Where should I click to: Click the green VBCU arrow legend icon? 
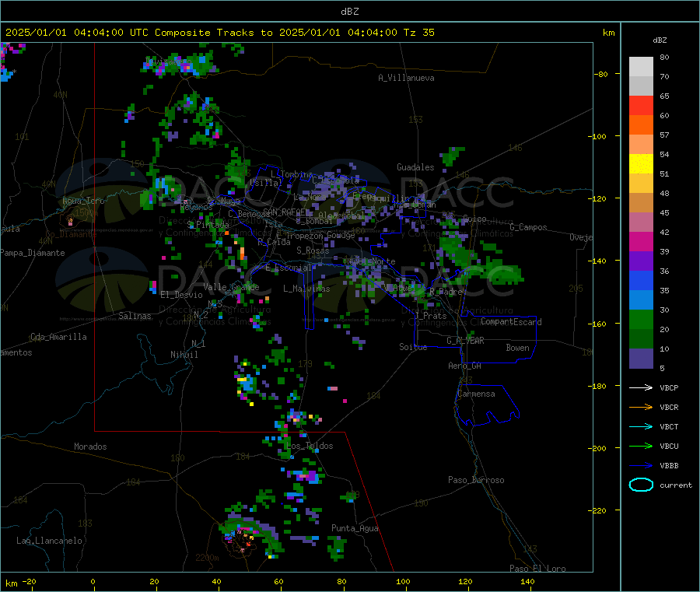pyautogui.click(x=641, y=446)
